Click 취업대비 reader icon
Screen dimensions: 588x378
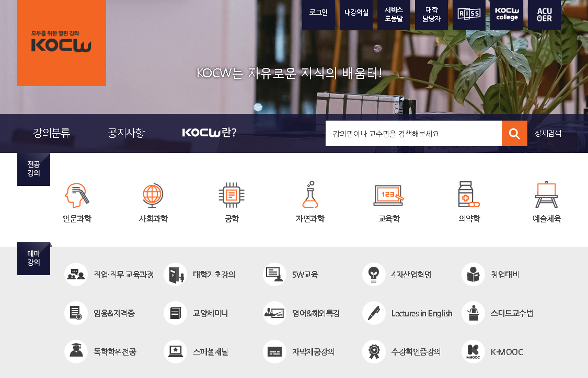(x=473, y=275)
